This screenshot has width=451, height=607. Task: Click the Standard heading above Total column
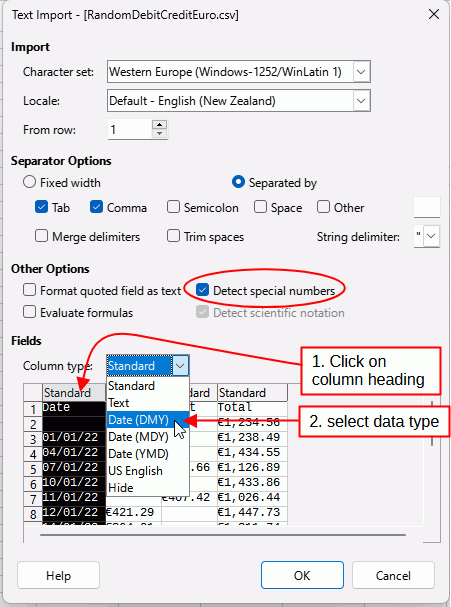[x=252, y=393]
